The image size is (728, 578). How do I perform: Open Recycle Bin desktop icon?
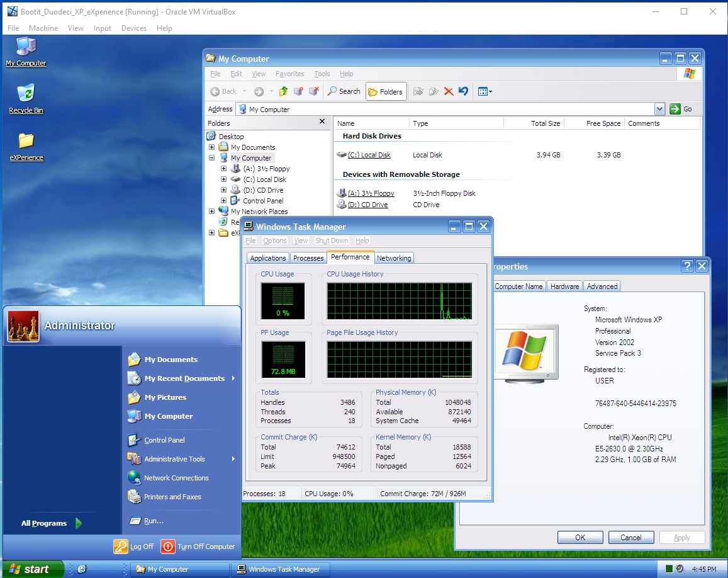pos(26,98)
